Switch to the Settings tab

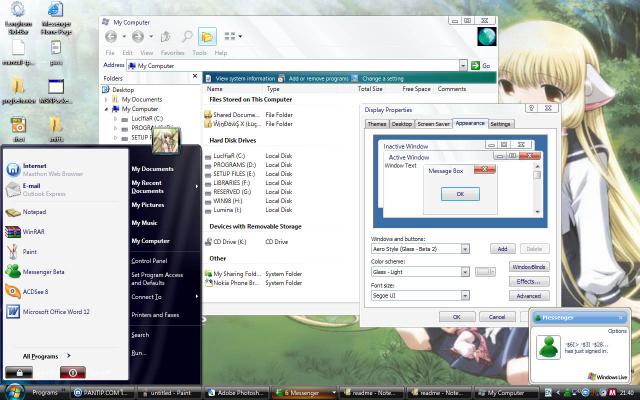tap(500, 124)
